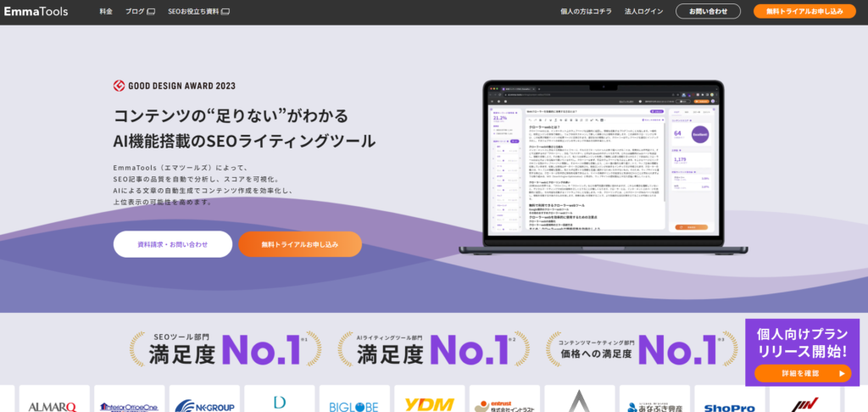Click the entrust company logo

(x=504, y=405)
